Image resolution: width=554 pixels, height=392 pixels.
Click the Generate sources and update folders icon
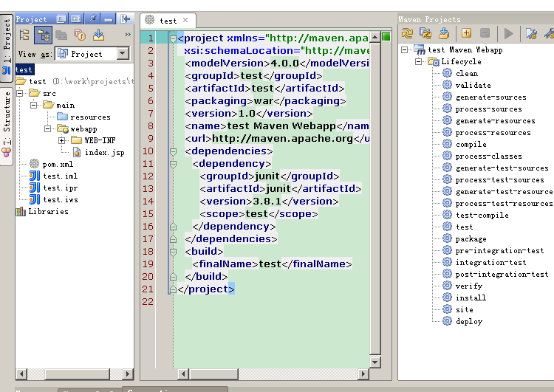coord(425,34)
